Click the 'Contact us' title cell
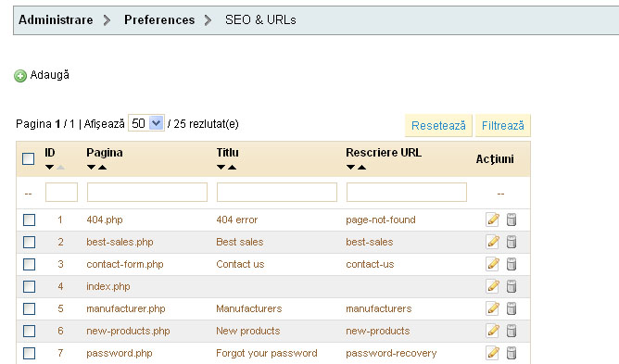The height and width of the screenshot is (364, 619). 240,264
